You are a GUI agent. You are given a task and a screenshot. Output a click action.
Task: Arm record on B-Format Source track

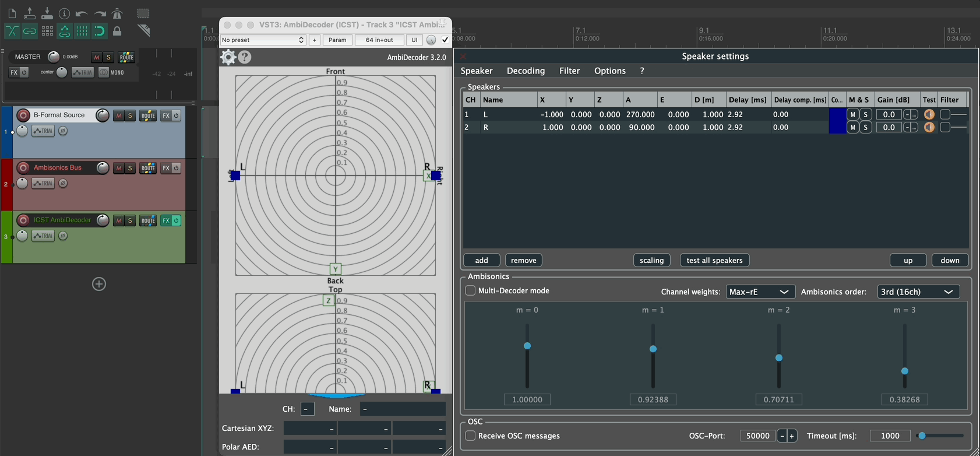pos(23,115)
